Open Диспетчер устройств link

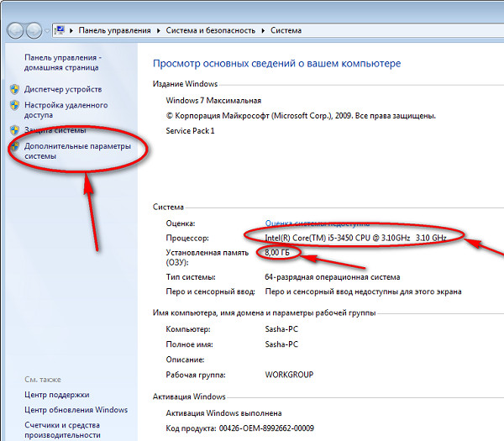[63, 89]
